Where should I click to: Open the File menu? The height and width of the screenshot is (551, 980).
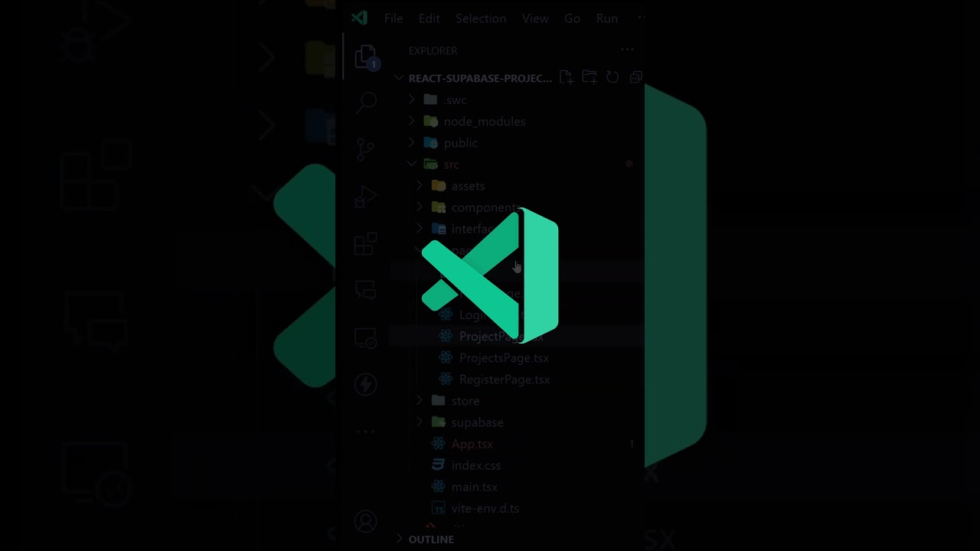click(x=394, y=18)
